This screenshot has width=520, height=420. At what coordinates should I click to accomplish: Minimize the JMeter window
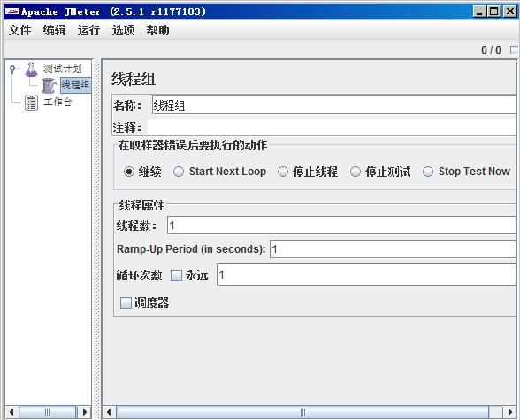click(x=479, y=11)
